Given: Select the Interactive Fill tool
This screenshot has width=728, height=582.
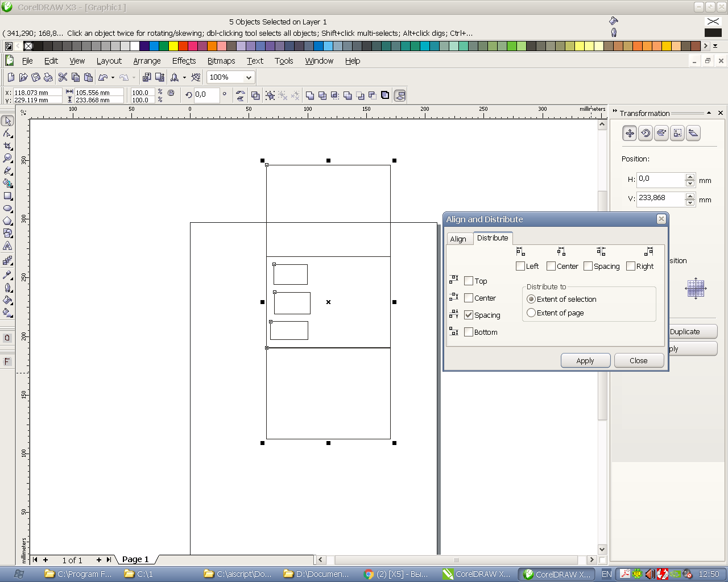Looking at the screenshot, I should [x=7, y=312].
